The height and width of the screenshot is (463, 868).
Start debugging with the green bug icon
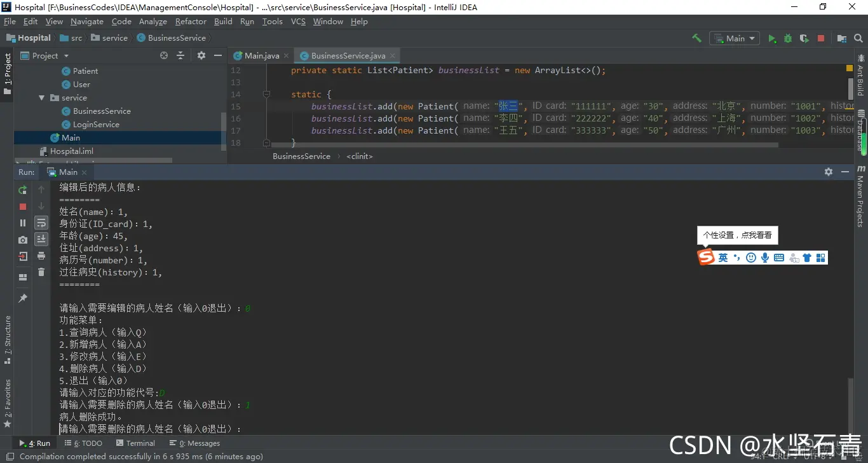pyautogui.click(x=788, y=38)
